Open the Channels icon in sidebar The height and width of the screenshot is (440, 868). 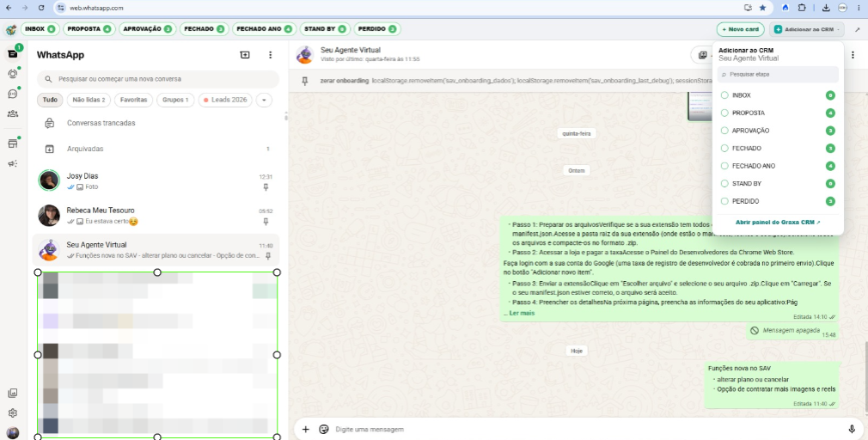coord(13,94)
